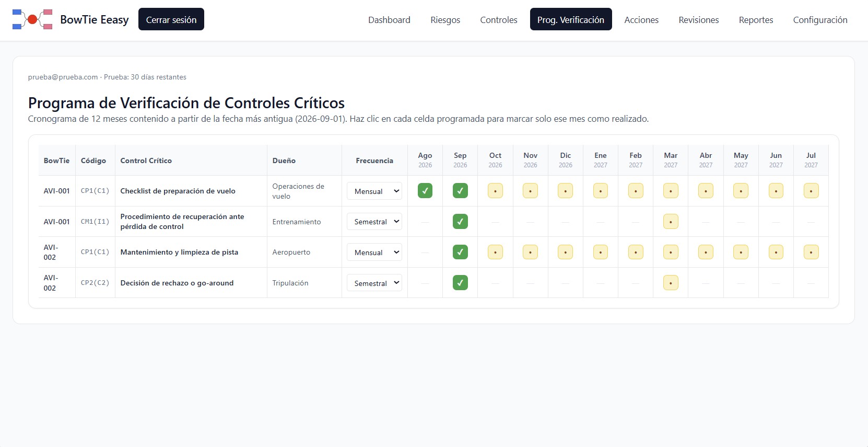
Task: Open the Acciones section
Action: [x=641, y=20]
